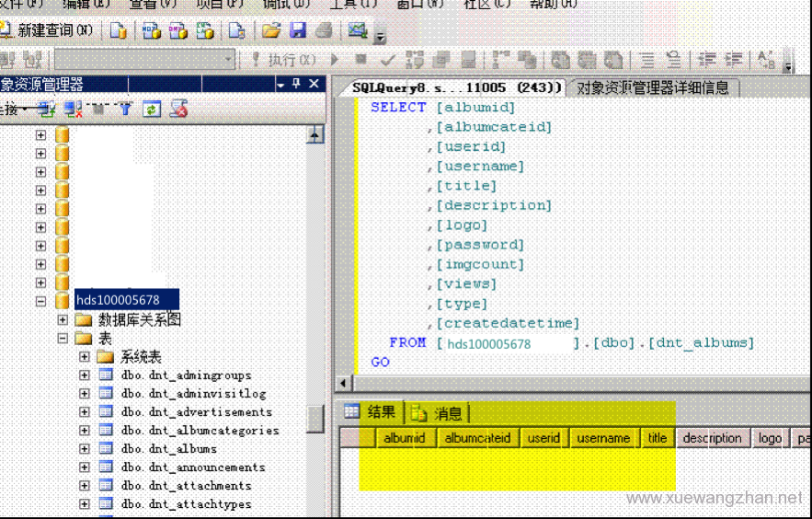812x519 pixels.
Task: Click the Save disk icon in toolbar
Action: pos(297,31)
